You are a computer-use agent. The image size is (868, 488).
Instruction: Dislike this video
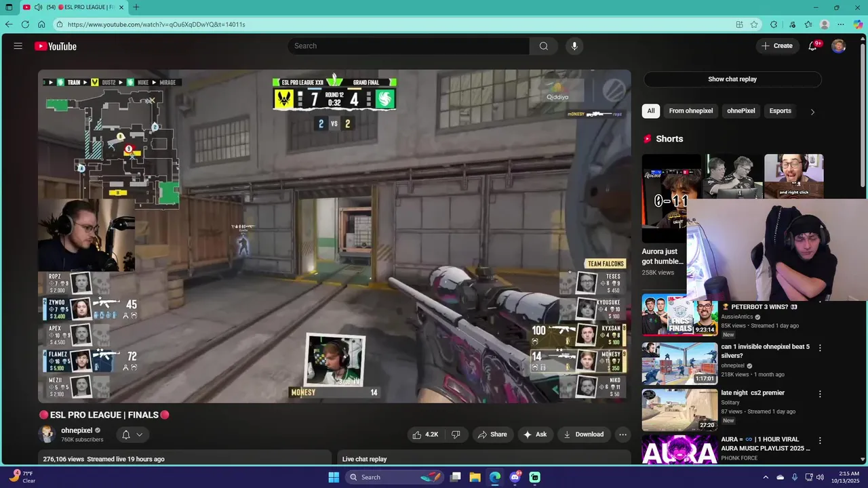tap(456, 434)
